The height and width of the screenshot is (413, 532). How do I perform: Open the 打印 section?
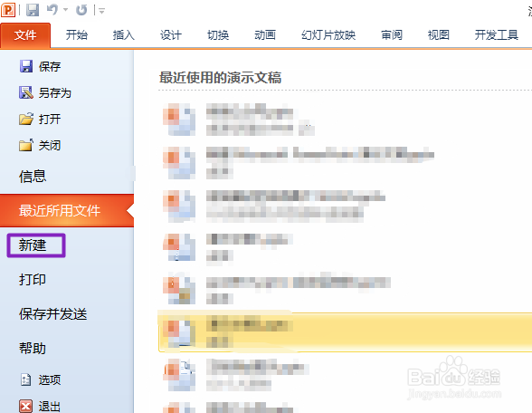coord(33,280)
